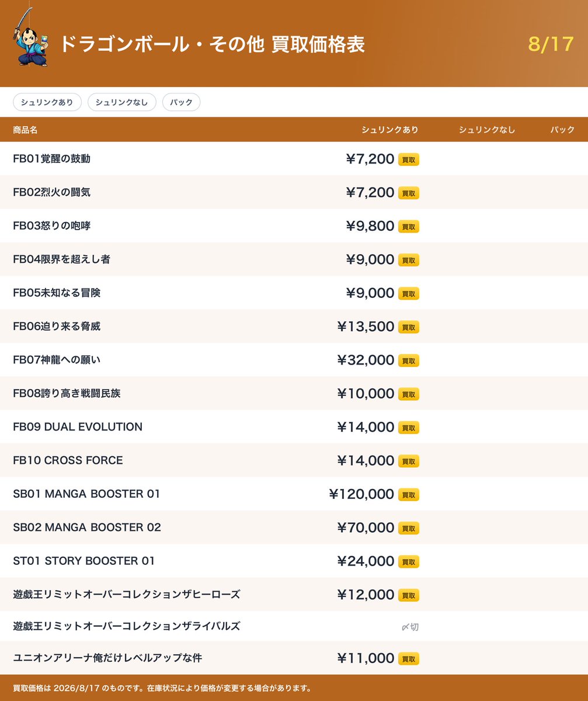Click the ¥24,000 price for ST01

coord(366,562)
